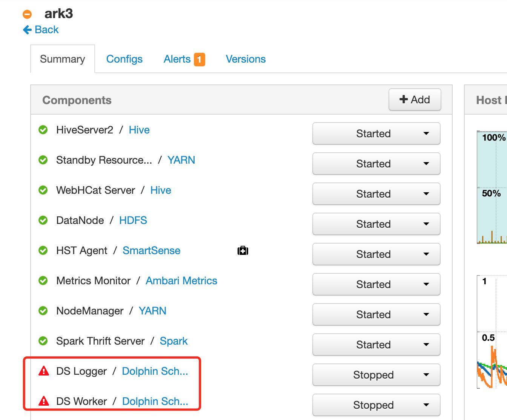Open the HiveServer2 Started dropdown
507x420 pixels.
pyautogui.click(x=376, y=133)
